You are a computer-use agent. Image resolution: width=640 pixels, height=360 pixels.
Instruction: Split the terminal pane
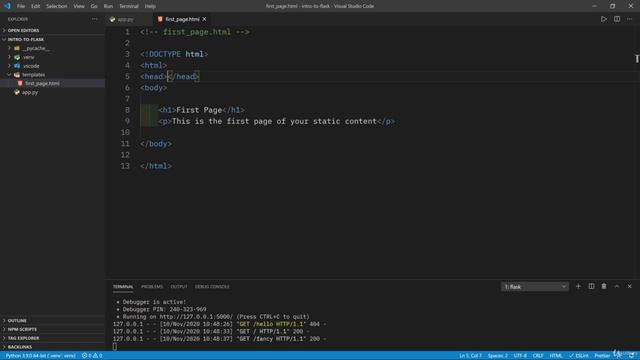591,287
